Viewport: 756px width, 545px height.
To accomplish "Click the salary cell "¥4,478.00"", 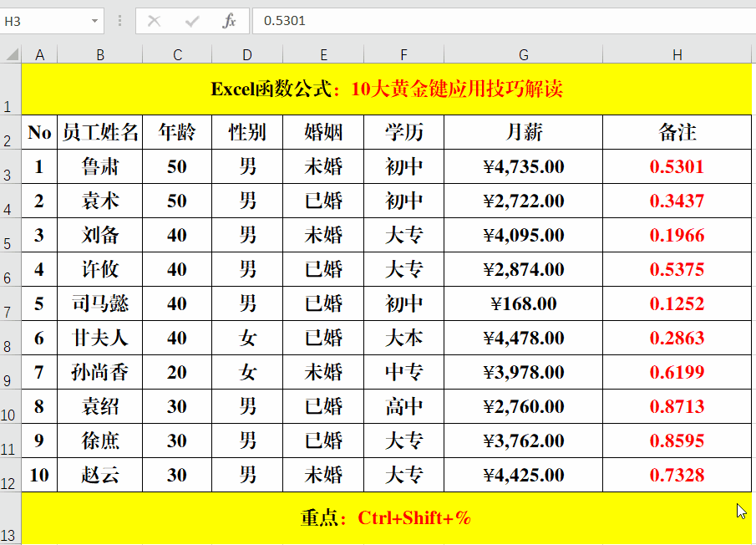I will point(523,338).
